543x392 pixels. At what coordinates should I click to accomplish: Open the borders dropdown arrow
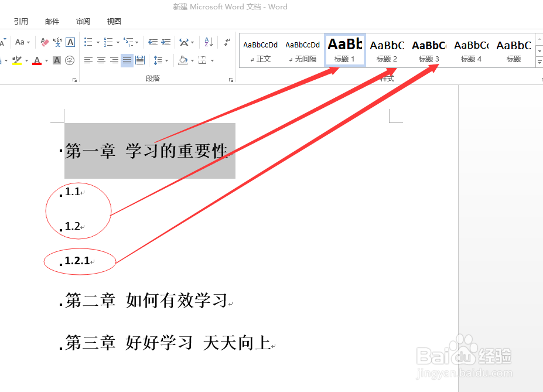pos(212,60)
